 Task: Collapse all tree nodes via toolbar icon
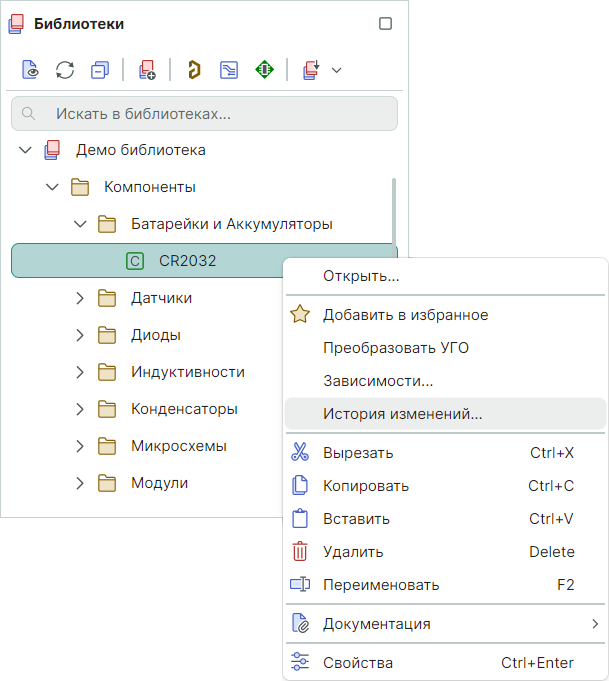coord(99,70)
